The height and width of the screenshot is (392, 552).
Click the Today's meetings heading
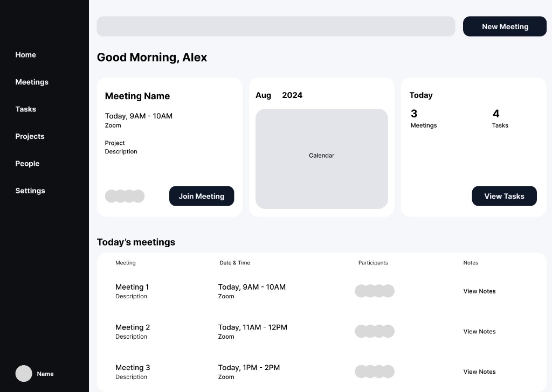(136, 242)
